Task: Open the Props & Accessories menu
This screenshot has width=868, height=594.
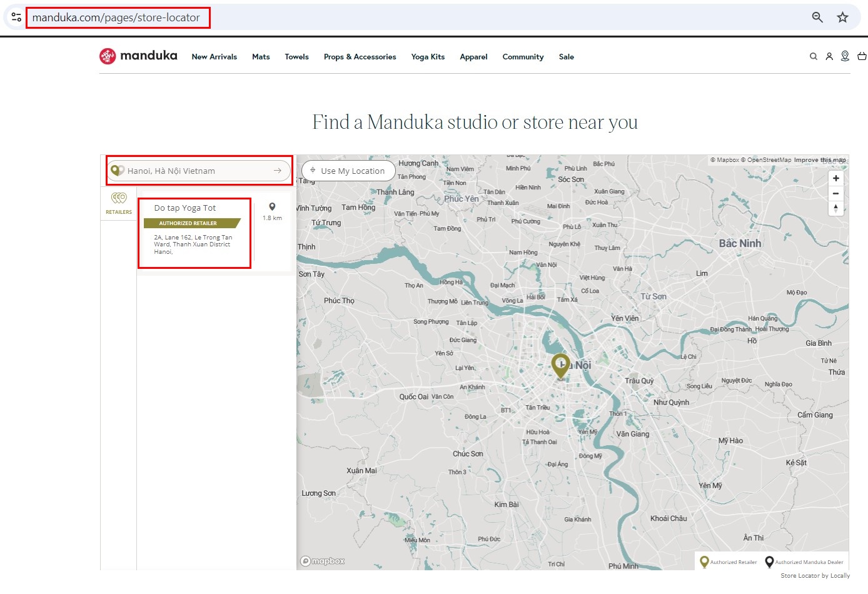Action: (360, 57)
